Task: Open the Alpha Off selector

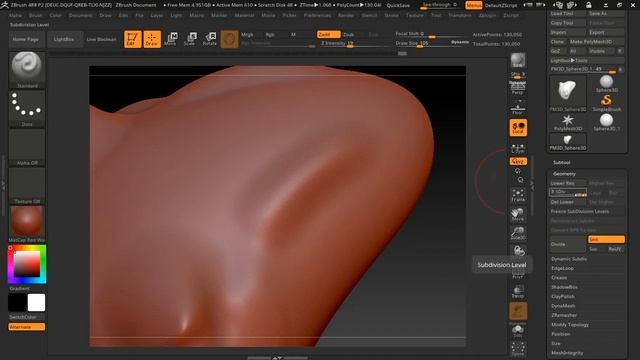Action: (x=27, y=147)
